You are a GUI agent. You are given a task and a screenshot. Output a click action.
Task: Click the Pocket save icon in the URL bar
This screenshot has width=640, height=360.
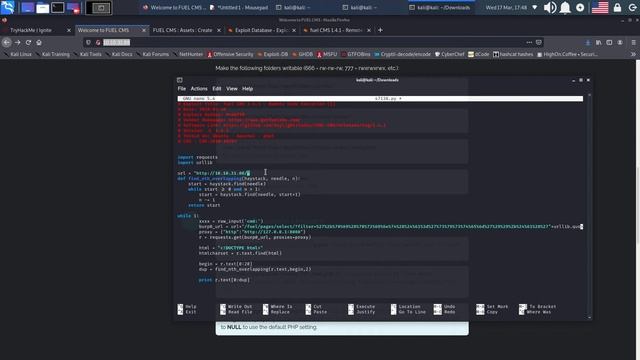[x=539, y=42]
